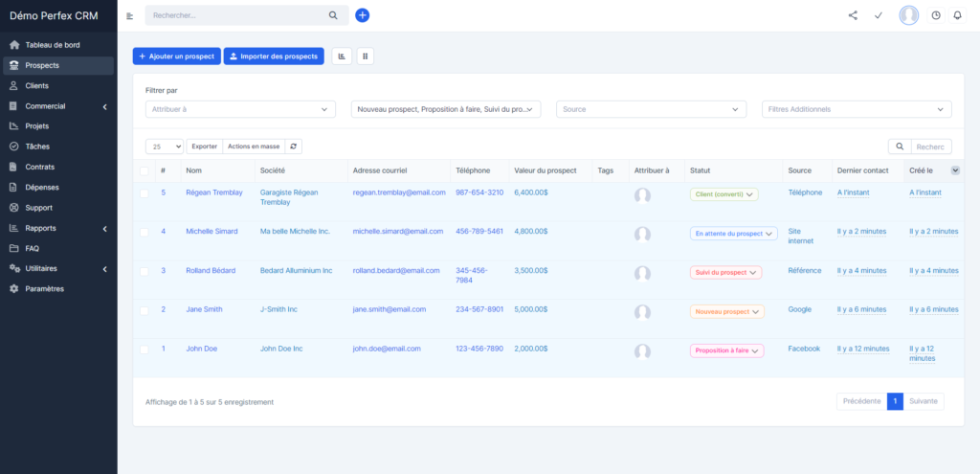980x474 pixels.
Task: Open Michelle Simard prospect link
Action: [x=212, y=232]
